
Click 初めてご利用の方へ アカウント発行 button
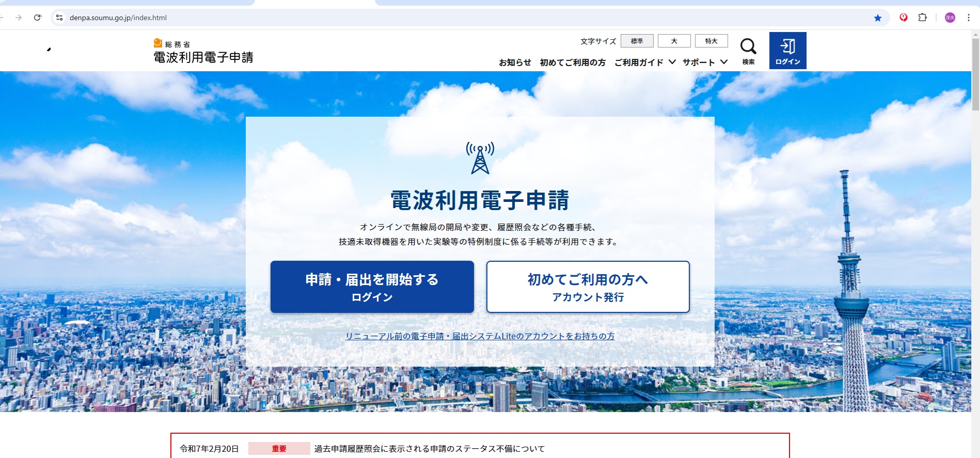tap(588, 287)
